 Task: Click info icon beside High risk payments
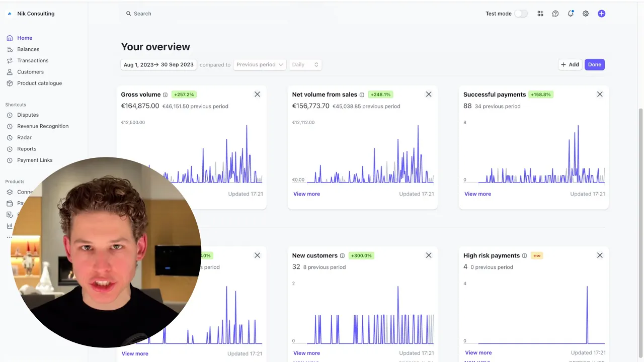point(524,256)
